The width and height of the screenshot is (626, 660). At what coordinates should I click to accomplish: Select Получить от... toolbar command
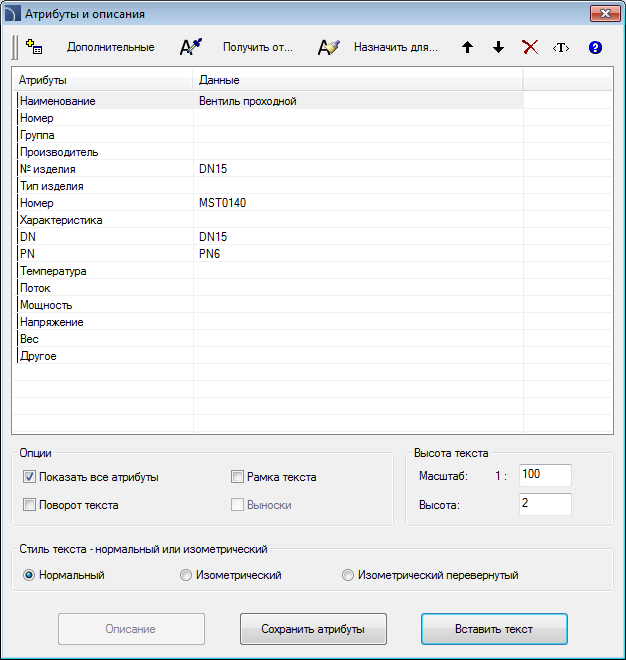tap(257, 47)
